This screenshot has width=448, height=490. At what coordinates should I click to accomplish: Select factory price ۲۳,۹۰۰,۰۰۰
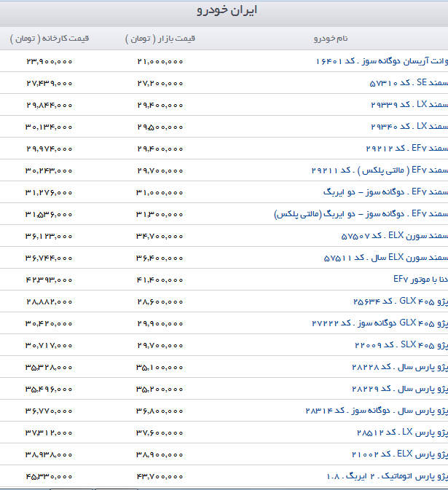click(x=50, y=62)
